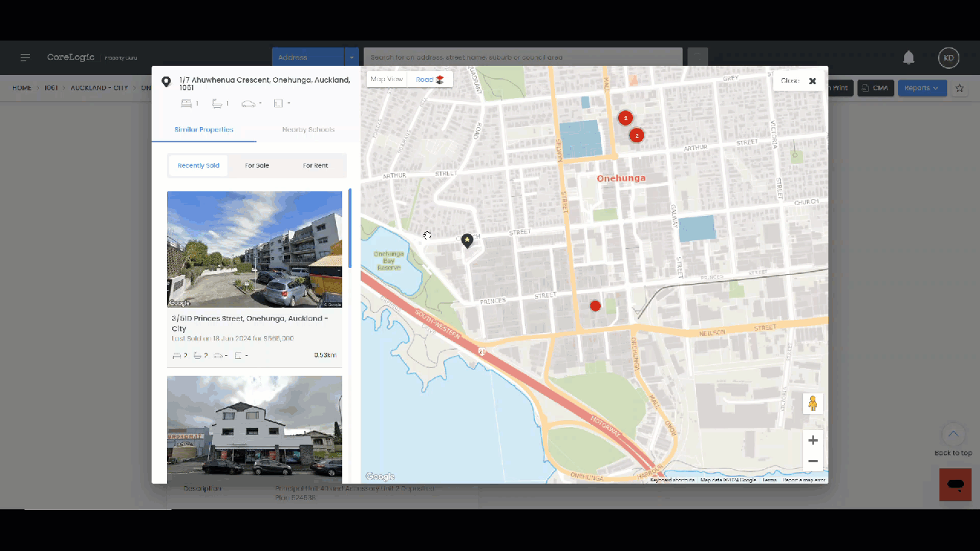
Task: Click the Onehunga suburb label on the map
Action: coord(621,178)
